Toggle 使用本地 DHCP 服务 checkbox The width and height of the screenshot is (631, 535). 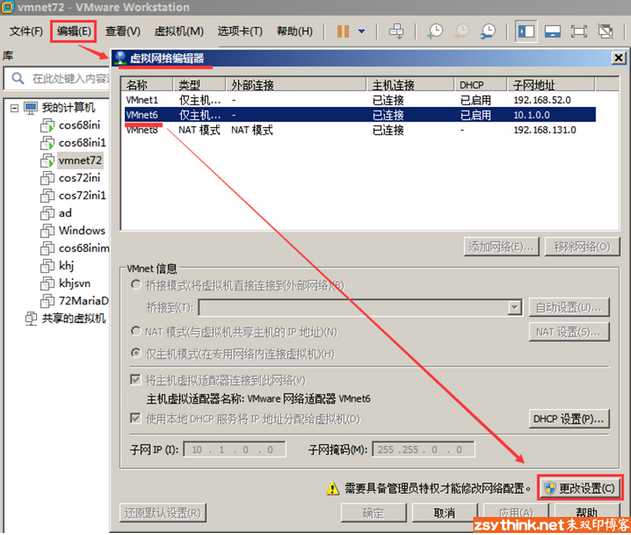tap(136, 418)
